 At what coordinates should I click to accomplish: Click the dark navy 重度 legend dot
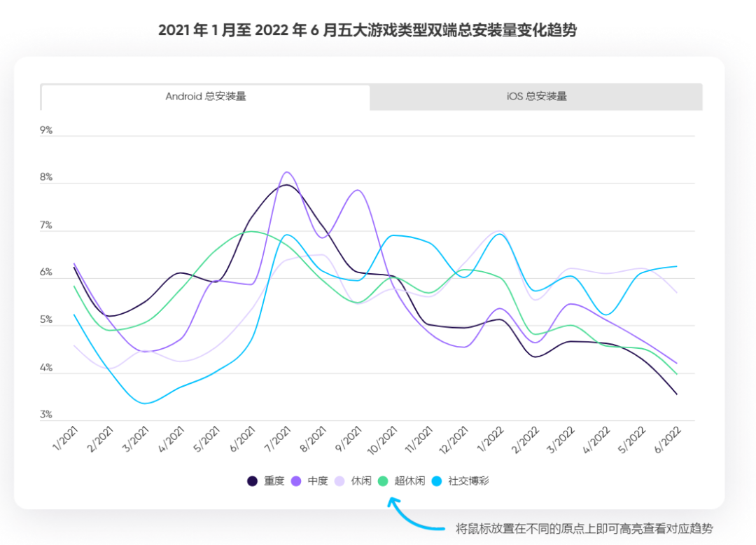[252, 481]
